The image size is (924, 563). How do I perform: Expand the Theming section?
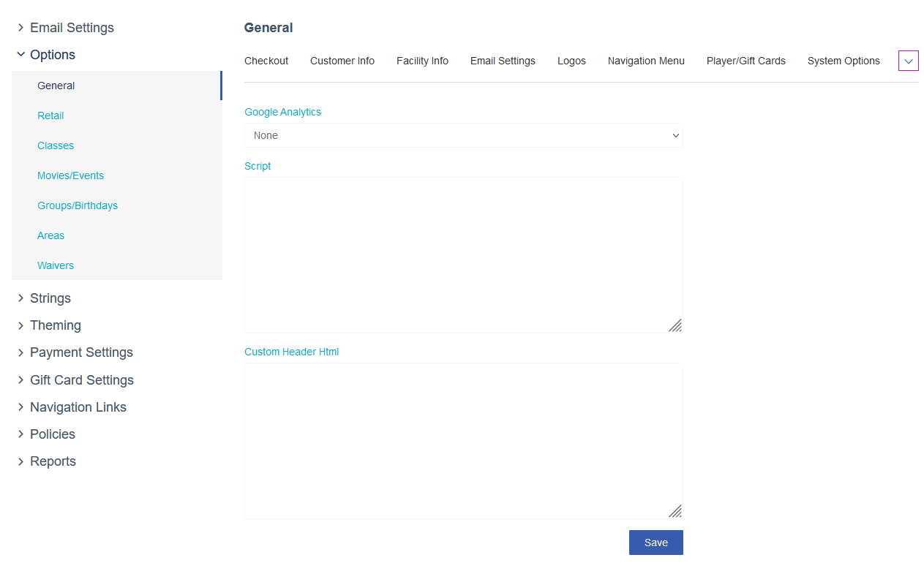tap(49, 325)
